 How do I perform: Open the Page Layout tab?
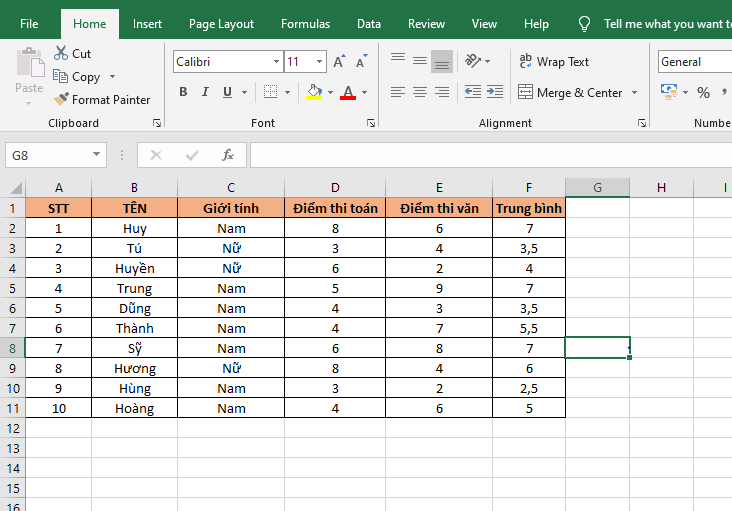point(221,24)
